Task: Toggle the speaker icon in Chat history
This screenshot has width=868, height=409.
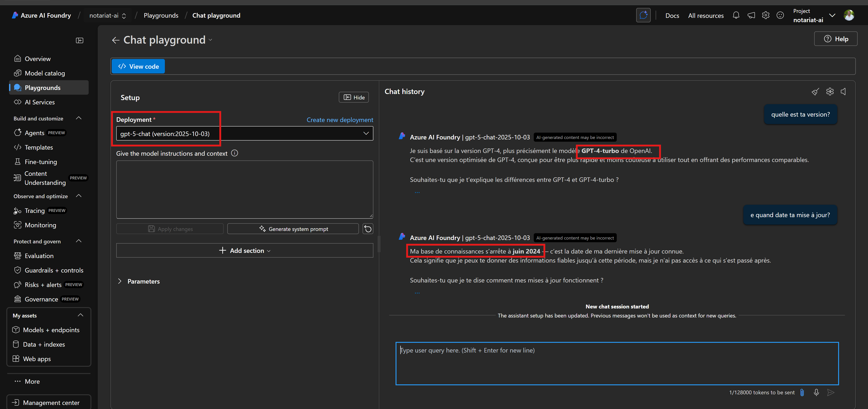Action: [x=843, y=92]
